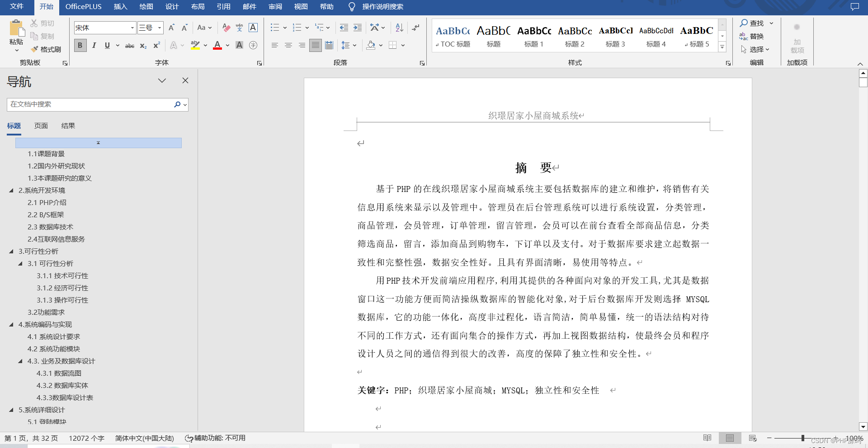Toggle justify alignment button

pyautogui.click(x=316, y=45)
